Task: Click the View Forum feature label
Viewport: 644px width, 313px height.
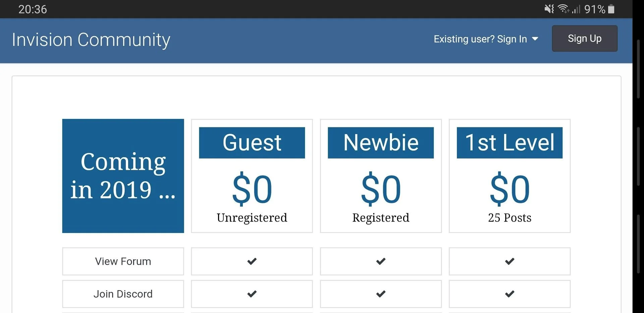Action: 123,261
